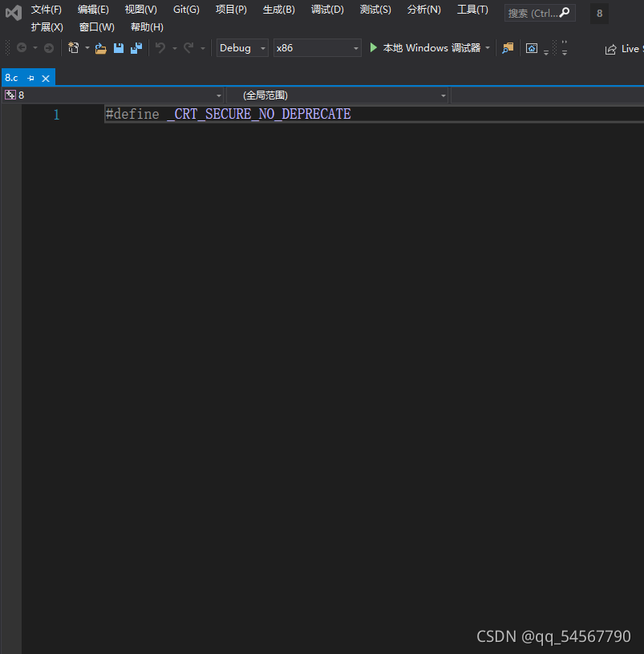Click the Undo icon
This screenshot has width=644, height=654.
(x=160, y=48)
